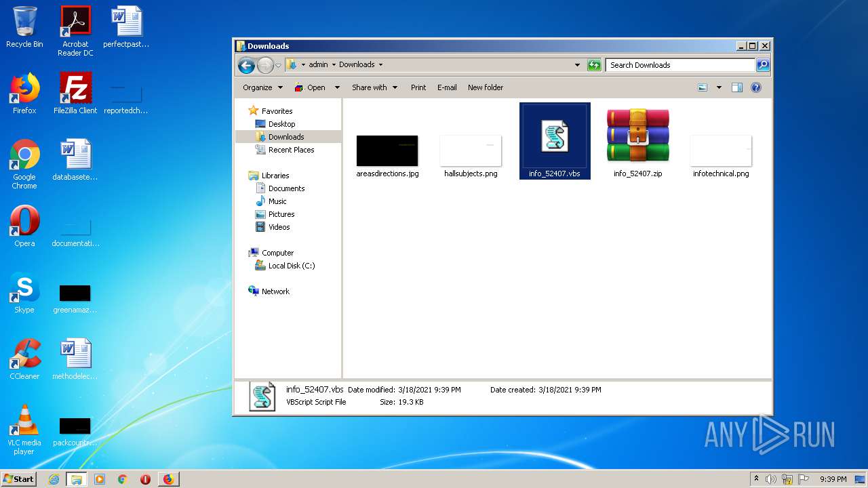Open Local Disk (C:) in navigation pane
868x488 pixels.
coord(291,266)
